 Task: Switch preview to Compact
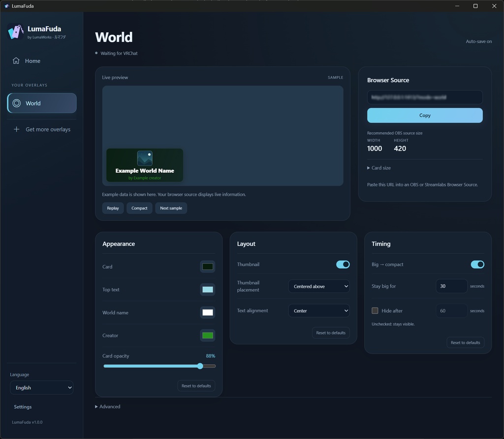coord(139,208)
